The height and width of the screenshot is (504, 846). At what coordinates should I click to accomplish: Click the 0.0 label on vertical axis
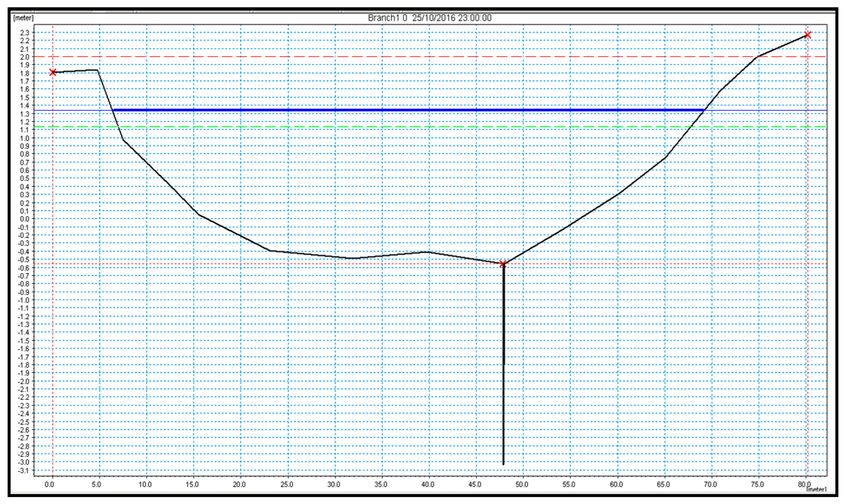pyautogui.click(x=25, y=219)
